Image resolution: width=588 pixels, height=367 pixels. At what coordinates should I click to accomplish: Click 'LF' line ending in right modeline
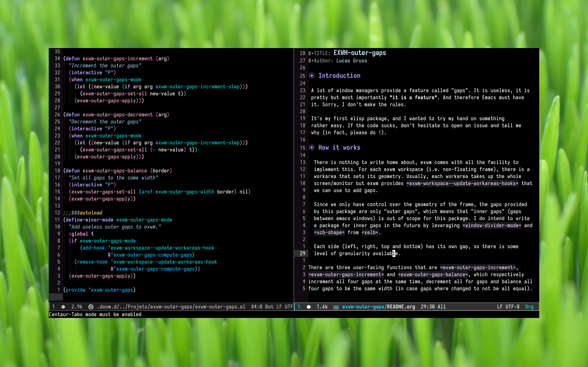click(500, 307)
